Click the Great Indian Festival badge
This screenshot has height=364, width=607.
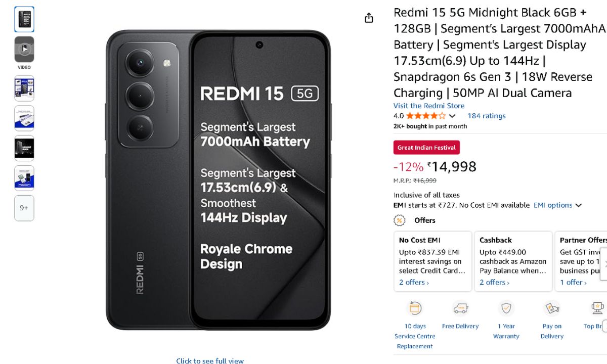tap(426, 148)
